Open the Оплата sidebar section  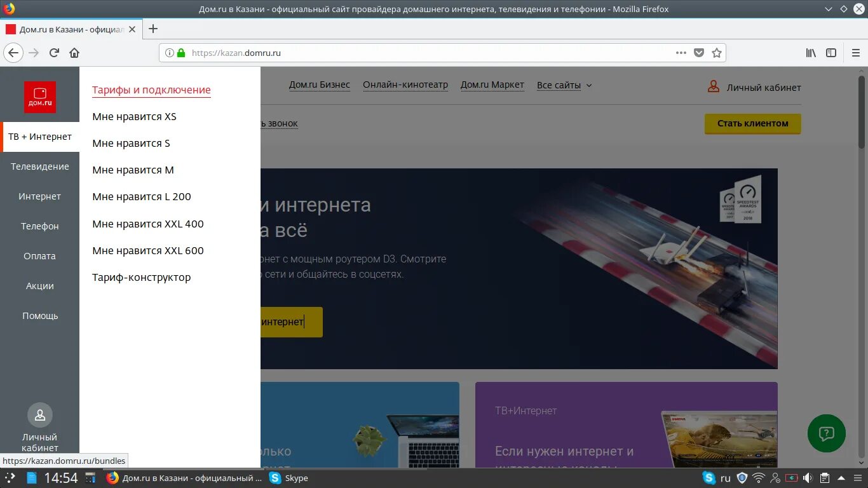(x=40, y=256)
